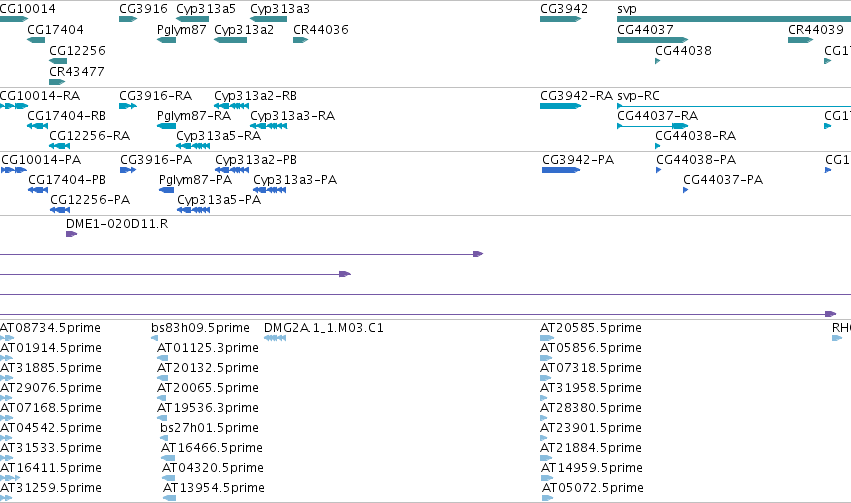This screenshot has width=851, height=503.
Task: Choose the Pglym87-RA transcript label
Action: click(194, 116)
